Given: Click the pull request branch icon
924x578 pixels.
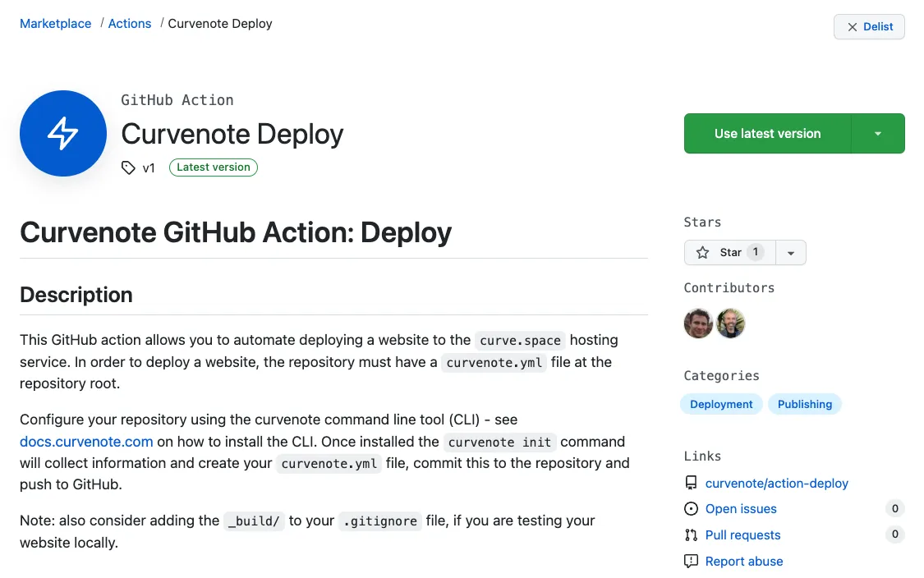Looking at the screenshot, I should (690, 534).
